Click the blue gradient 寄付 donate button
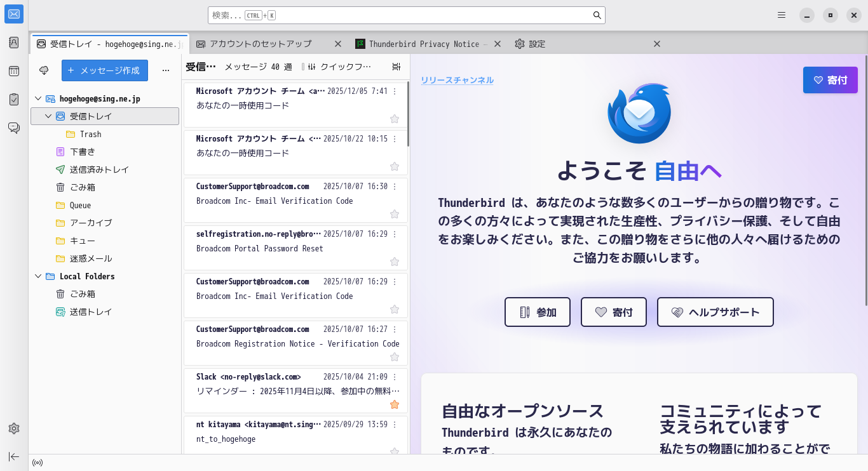Screen dimensions: 868x471 831,80
